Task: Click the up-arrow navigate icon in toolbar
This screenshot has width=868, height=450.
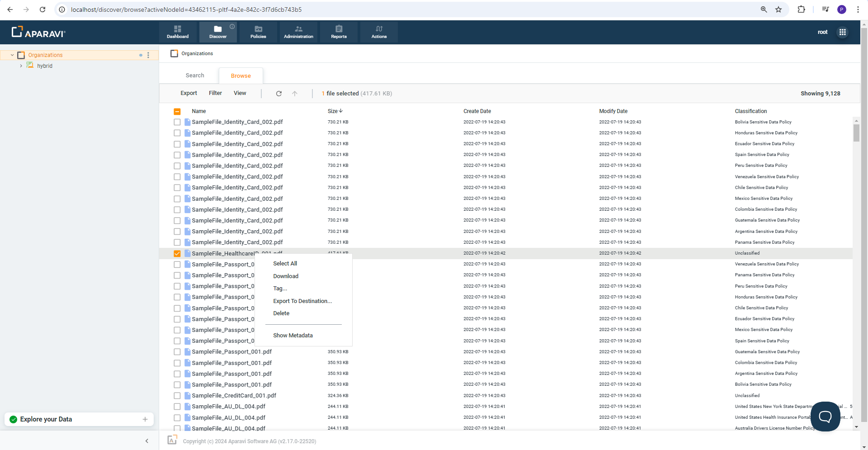Action: [x=295, y=94]
